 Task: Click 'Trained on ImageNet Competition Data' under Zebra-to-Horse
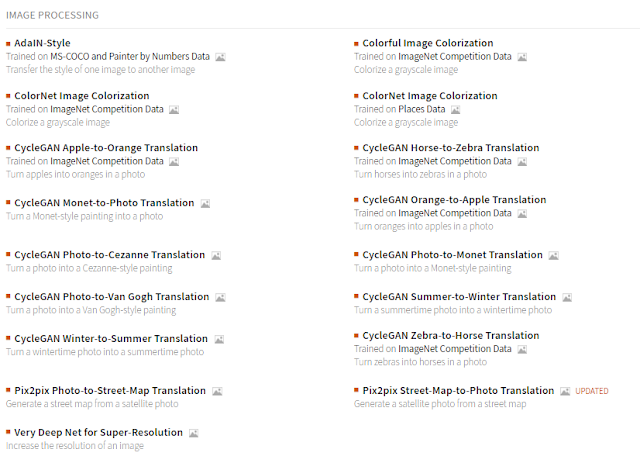point(433,349)
